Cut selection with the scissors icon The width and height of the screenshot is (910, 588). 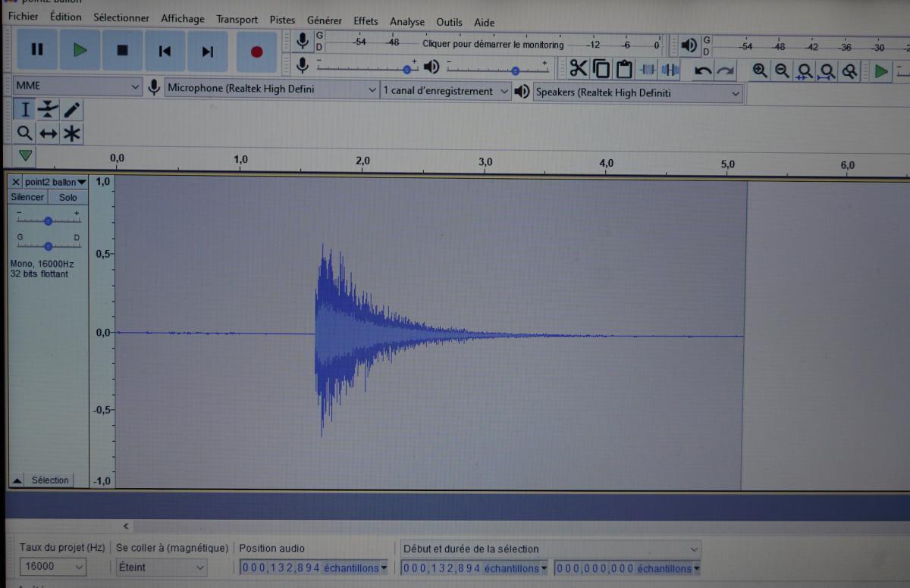coord(579,69)
